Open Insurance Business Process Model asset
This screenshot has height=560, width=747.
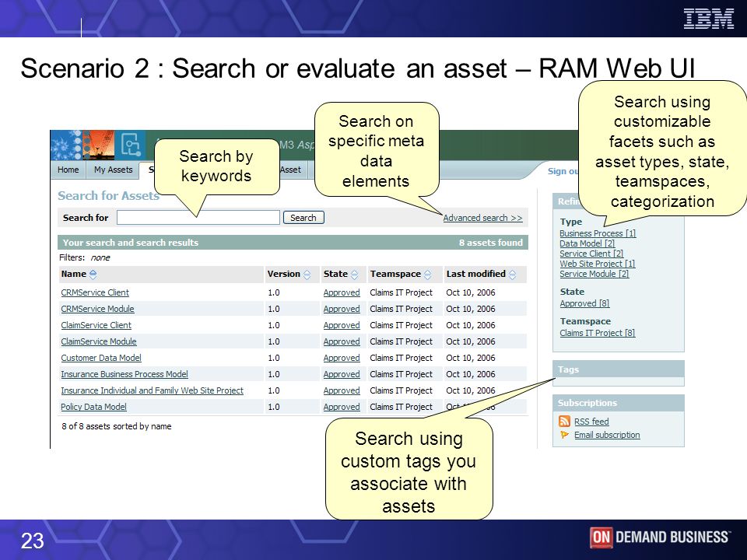pos(124,374)
